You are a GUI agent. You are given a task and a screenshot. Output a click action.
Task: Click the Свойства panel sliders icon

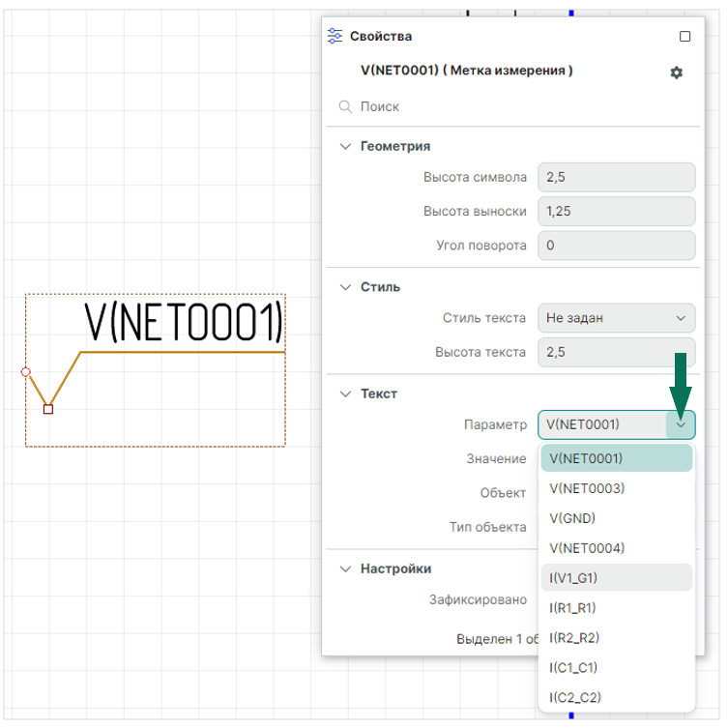[x=335, y=36]
